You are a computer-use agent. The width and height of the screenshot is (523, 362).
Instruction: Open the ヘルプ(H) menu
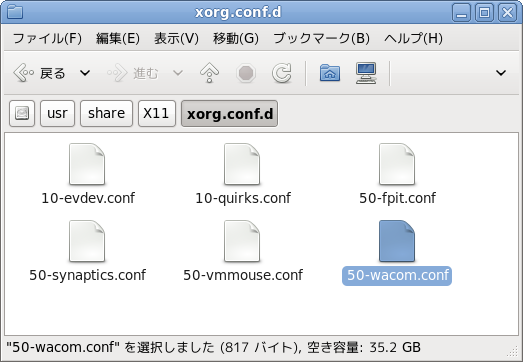[x=413, y=38]
